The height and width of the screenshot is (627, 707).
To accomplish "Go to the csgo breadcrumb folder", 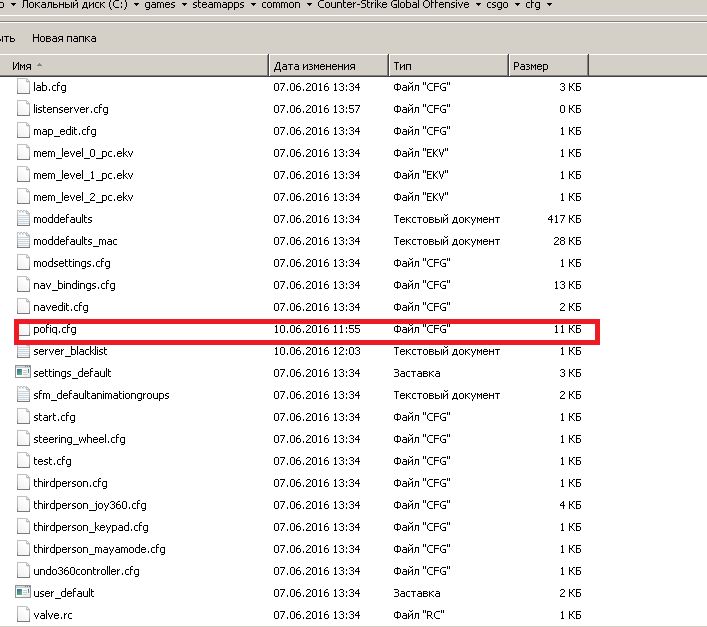I will point(497,5).
